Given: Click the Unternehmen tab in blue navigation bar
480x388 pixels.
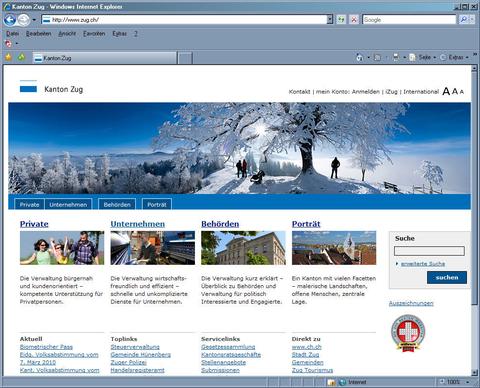Looking at the screenshot, I should point(68,204).
